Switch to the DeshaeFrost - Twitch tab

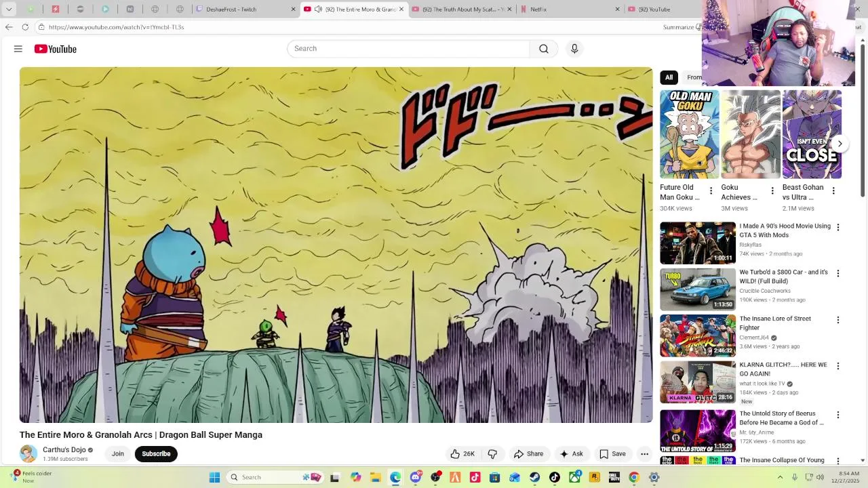pyautogui.click(x=245, y=9)
